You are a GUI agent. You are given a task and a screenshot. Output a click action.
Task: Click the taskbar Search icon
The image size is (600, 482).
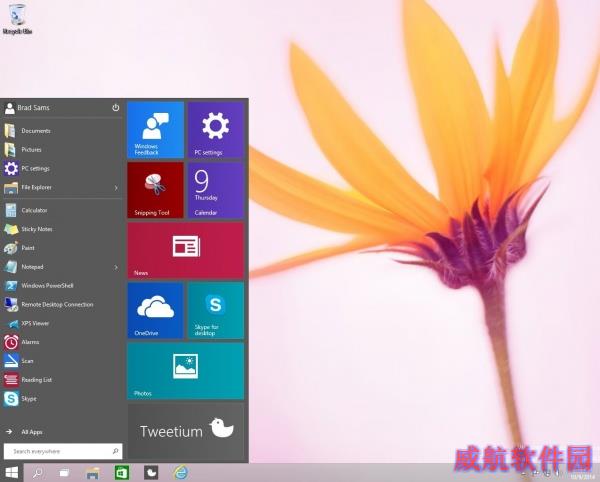(38, 473)
